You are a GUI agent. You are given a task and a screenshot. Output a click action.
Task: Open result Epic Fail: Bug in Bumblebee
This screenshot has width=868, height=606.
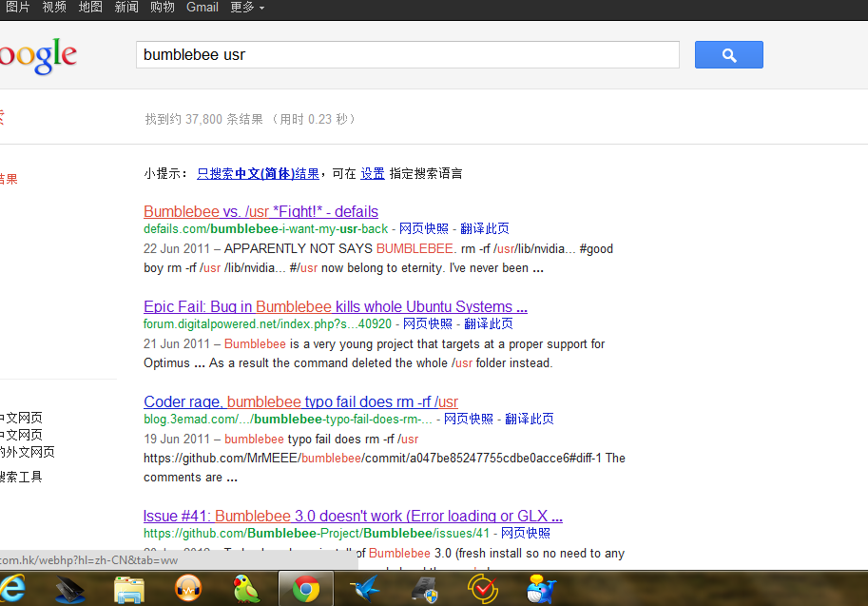pos(336,307)
